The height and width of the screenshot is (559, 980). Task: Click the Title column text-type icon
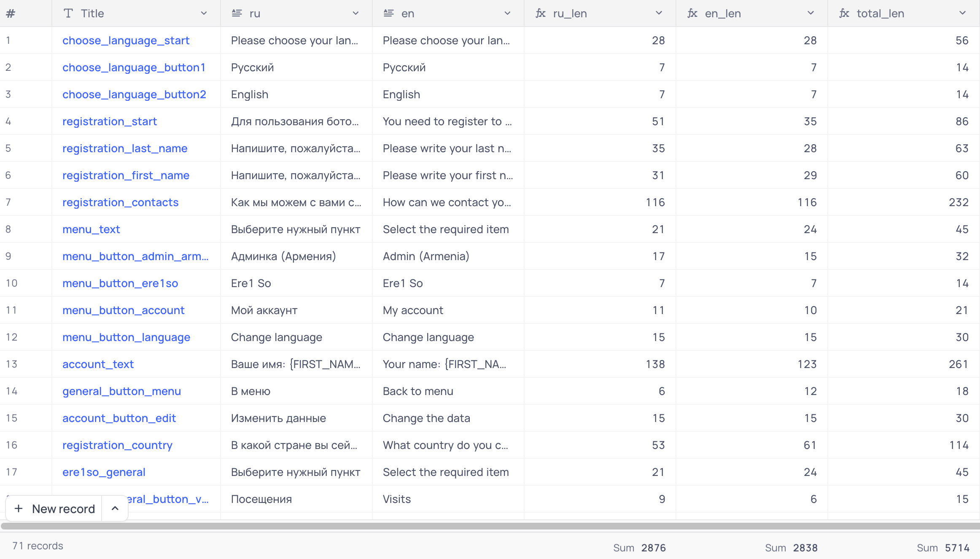coord(68,13)
